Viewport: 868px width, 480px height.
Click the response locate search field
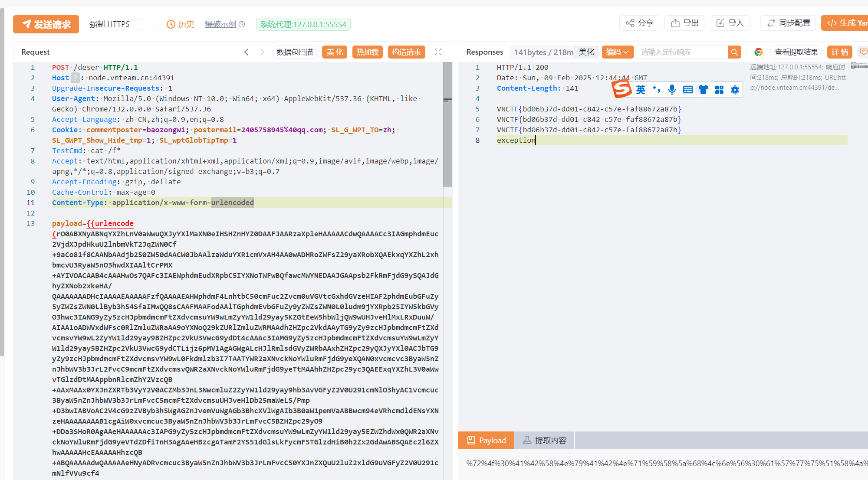(x=681, y=52)
